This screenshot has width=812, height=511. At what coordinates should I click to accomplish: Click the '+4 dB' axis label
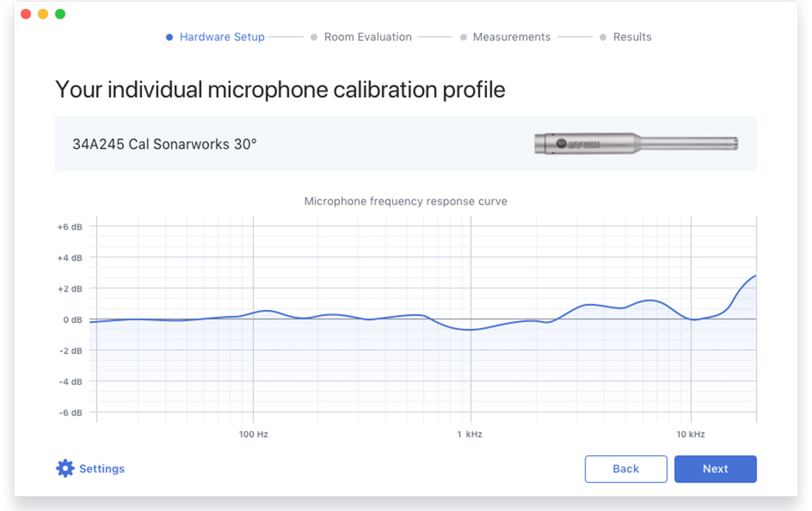[x=70, y=258]
